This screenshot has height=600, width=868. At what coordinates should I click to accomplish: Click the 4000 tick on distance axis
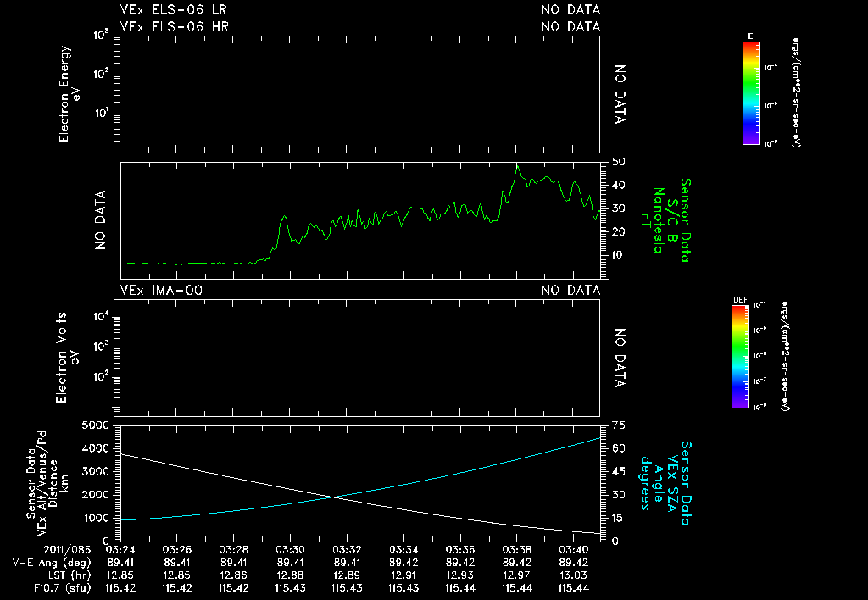click(95, 449)
